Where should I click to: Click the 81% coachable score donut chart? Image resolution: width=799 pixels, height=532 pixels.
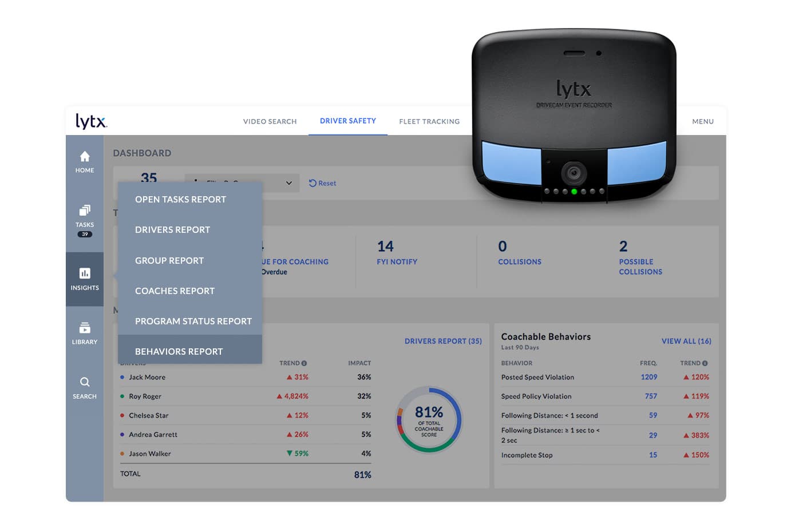428,420
